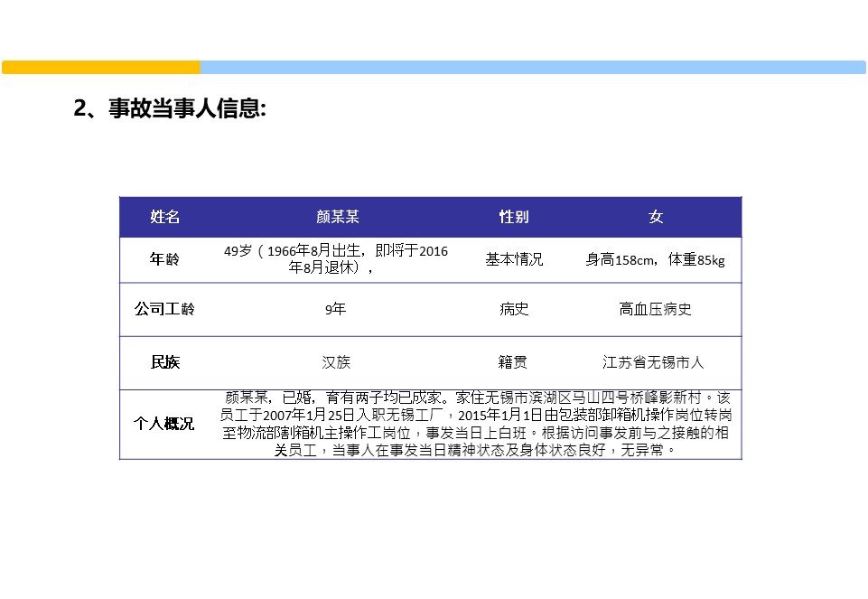868x599 pixels.
Task: Click the 籍贯 label cell
Action: click(513, 362)
